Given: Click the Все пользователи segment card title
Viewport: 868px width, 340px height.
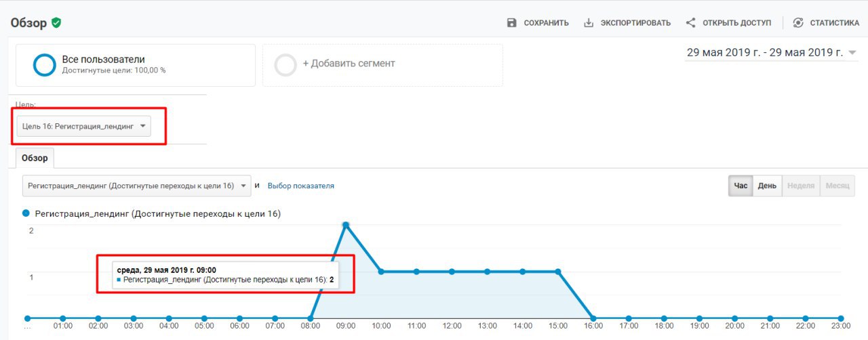Looking at the screenshot, I should (x=103, y=60).
